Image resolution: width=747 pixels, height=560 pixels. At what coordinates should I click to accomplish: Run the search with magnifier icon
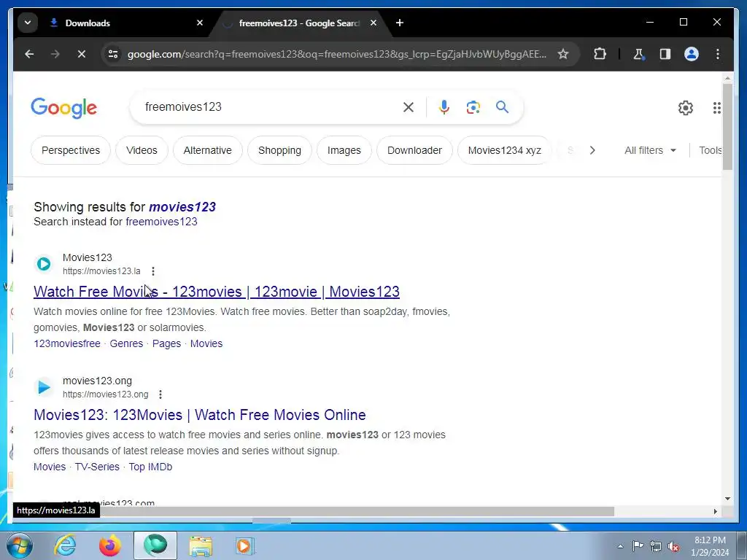(502, 107)
